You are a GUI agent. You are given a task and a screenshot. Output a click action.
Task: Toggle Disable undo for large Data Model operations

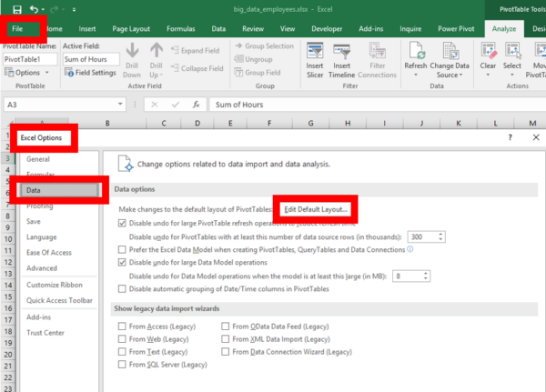click(x=122, y=263)
